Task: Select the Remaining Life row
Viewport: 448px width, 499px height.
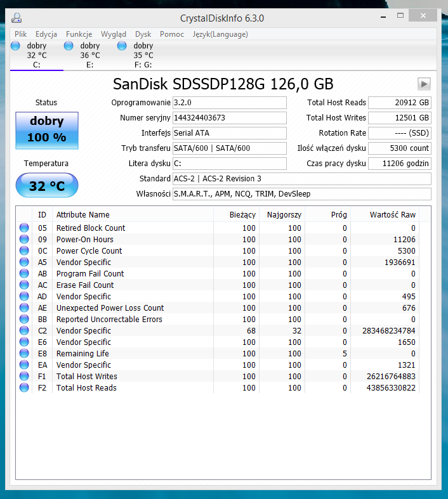Action: [x=218, y=354]
